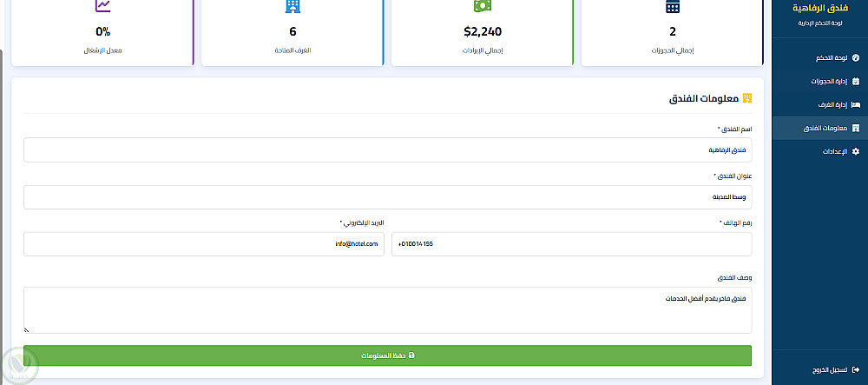868x385 pixels.
Task: Click the bookings clipboard icon in sidebar
Action: (856, 82)
